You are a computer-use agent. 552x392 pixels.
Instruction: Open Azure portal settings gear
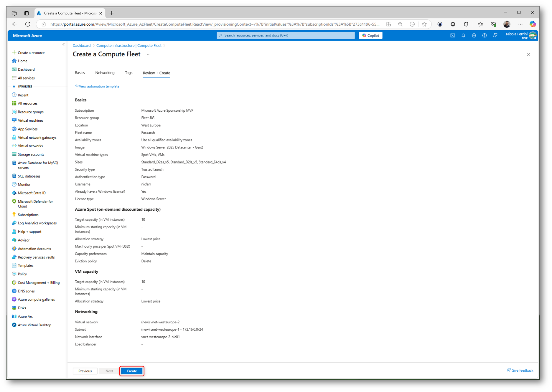click(474, 35)
